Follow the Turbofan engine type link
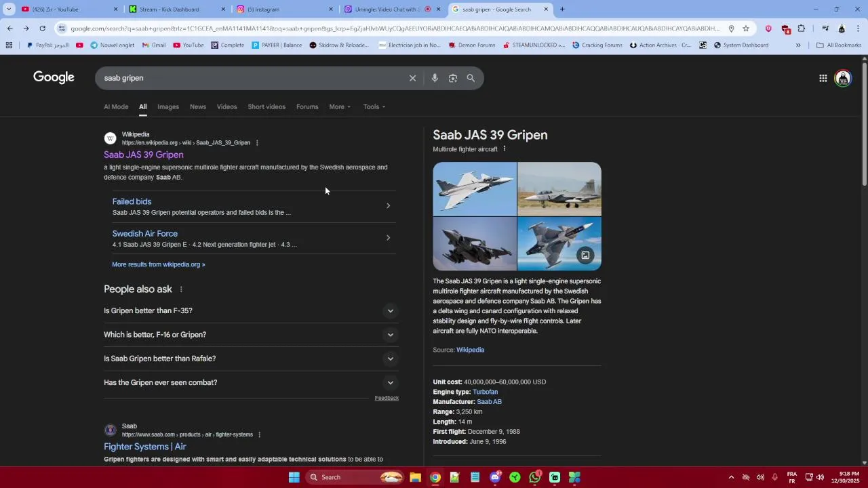The image size is (868, 488). 485,392
